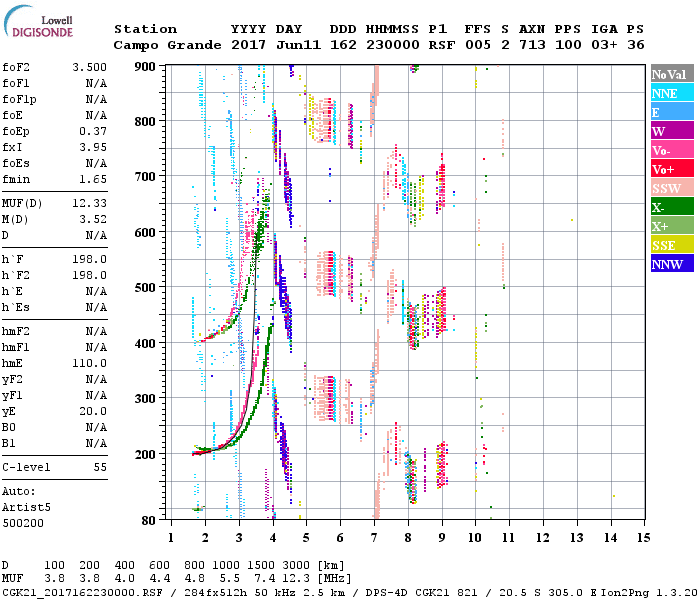Pick the W purple legend box
This screenshot has height=600, width=700.
669,131
